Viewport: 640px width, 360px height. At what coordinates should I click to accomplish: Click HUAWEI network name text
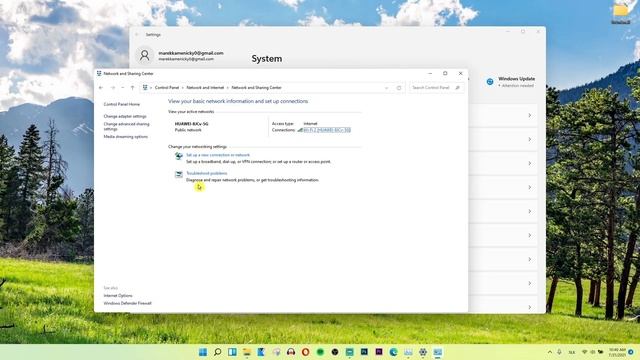click(x=191, y=124)
